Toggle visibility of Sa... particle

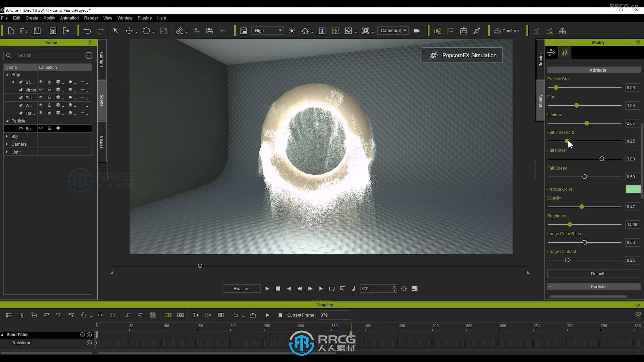point(41,128)
